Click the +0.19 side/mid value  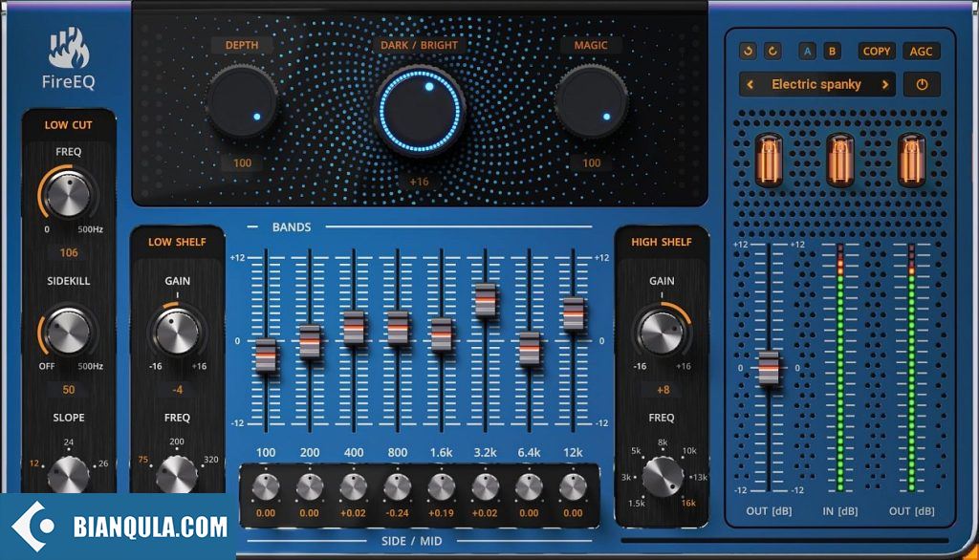442,513
